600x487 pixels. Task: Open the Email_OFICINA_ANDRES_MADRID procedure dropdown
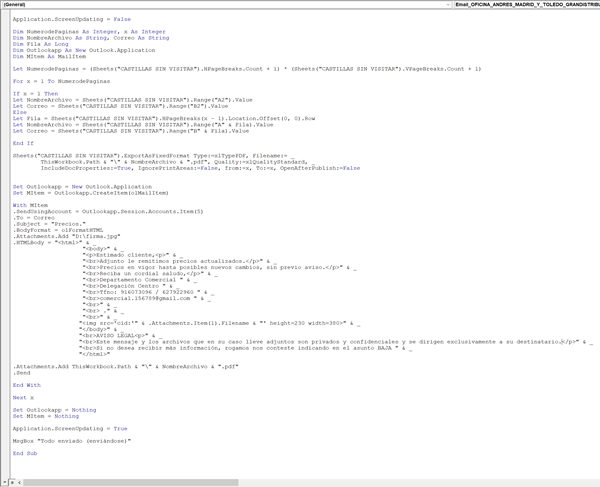[x=527, y=5]
